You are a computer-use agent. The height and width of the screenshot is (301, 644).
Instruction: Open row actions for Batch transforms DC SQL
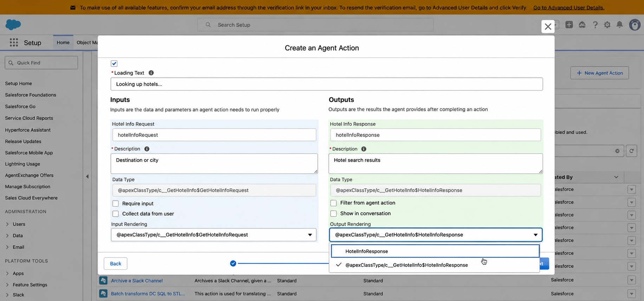pos(631,293)
